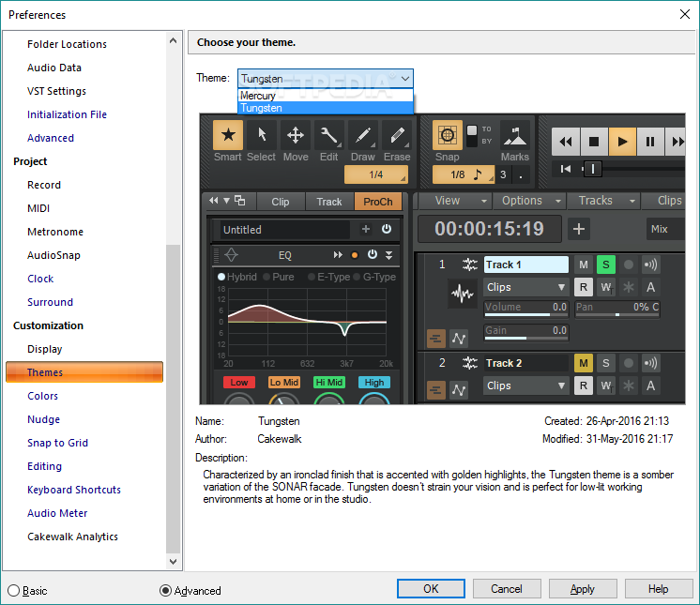700x605 pixels.
Task: Click the Track 1 name field
Action: click(525, 265)
